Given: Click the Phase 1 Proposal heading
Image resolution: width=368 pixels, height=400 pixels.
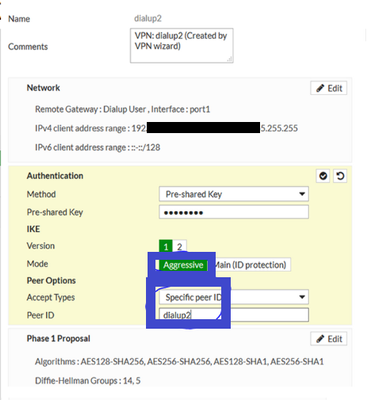Looking at the screenshot, I should click(x=58, y=339).
